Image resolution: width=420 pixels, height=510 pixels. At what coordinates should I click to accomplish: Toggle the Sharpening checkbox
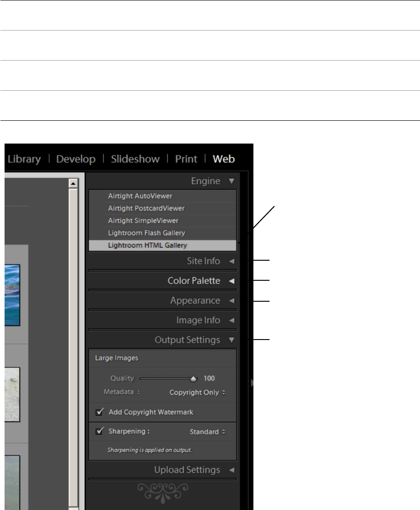[x=99, y=431]
